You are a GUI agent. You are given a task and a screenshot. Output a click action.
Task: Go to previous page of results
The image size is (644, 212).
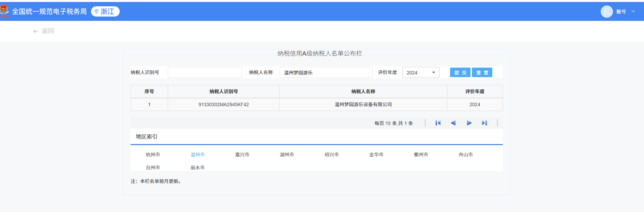point(453,123)
